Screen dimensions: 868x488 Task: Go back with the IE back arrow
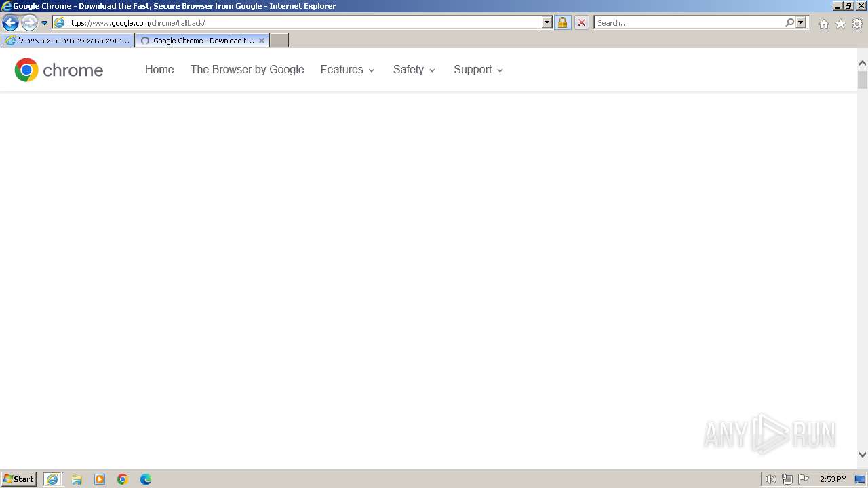(x=10, y=22)
